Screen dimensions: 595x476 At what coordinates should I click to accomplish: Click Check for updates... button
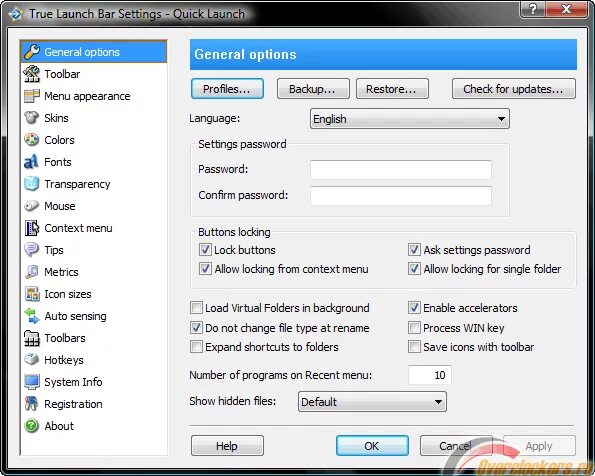click(x=514, y=89)
